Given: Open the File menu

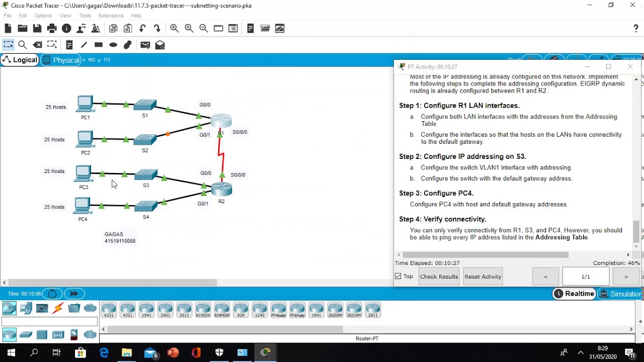Looking at the screenshot, I should 8,16.
